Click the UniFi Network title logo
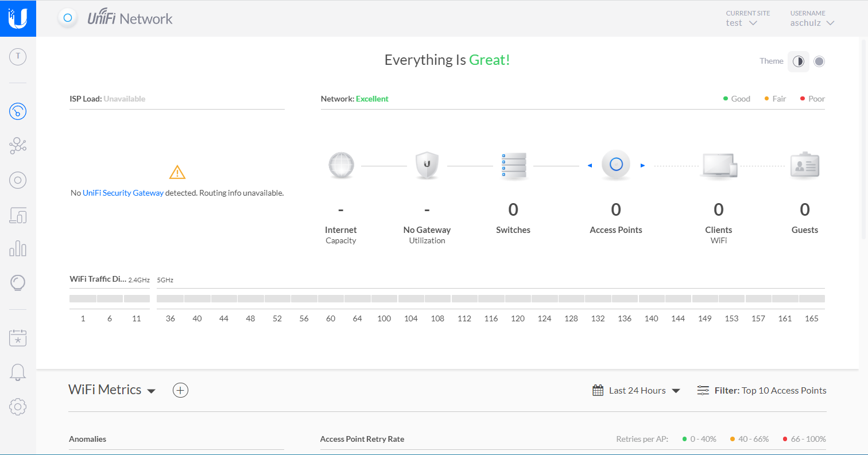The image size is (868, 455). [x=130, y=18]
